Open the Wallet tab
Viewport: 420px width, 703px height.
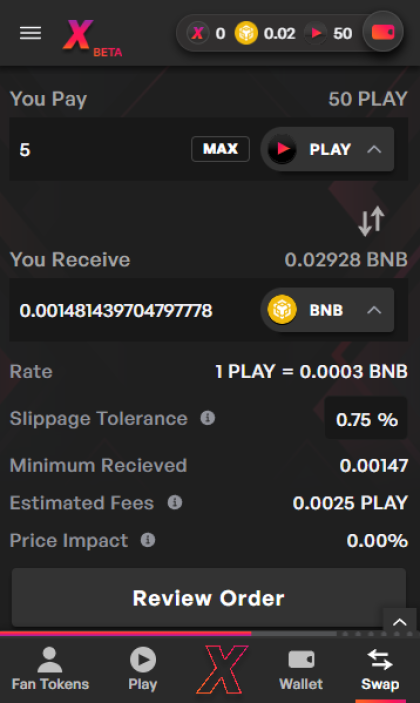click(301, 669)
